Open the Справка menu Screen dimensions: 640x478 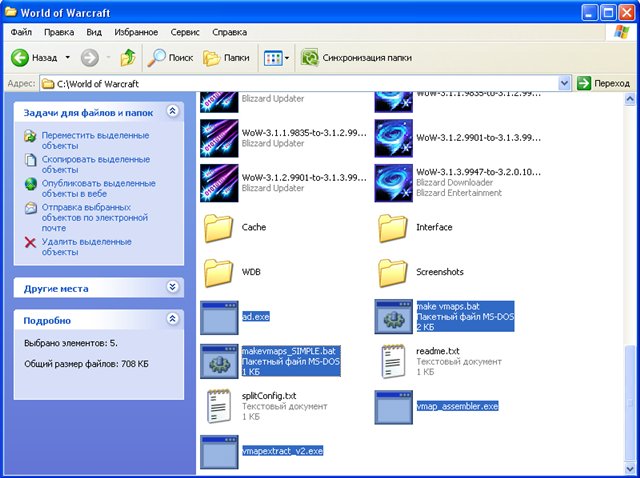pyautogui.click(x=229, y=32)
